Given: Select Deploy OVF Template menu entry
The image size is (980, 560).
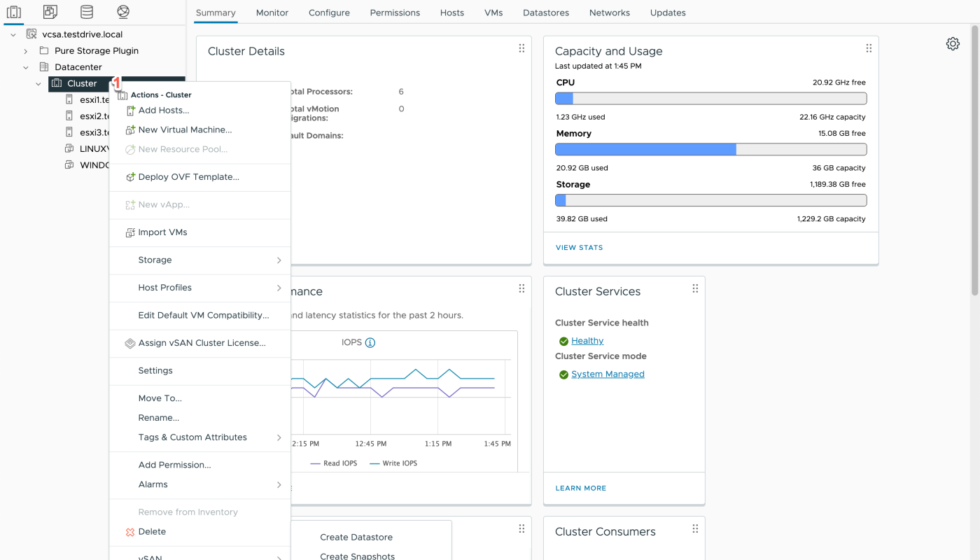Looking at the screenshot, I should pos(188,177).
